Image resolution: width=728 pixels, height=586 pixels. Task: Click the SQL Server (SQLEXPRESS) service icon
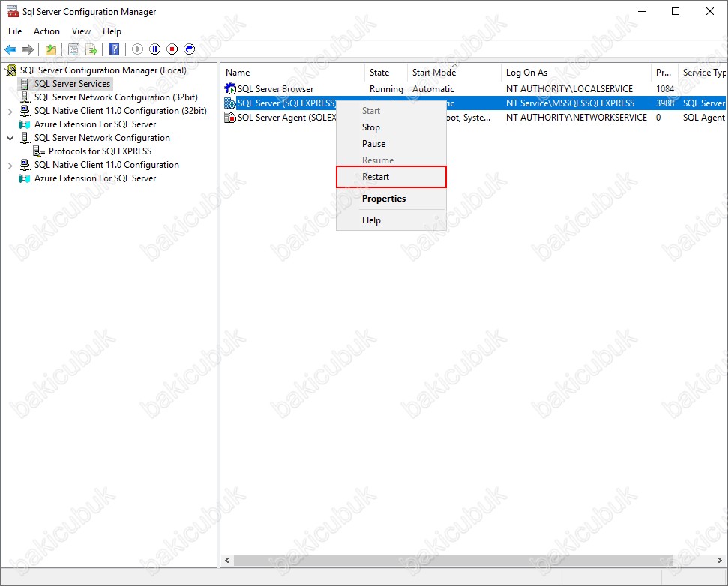pos(230,103)
